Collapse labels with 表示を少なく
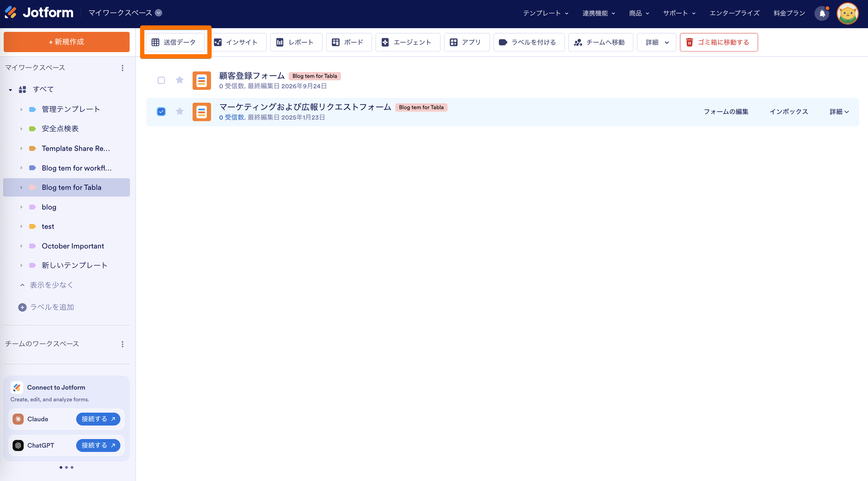Viewport: 868px width, 481px height. point(46,285)
